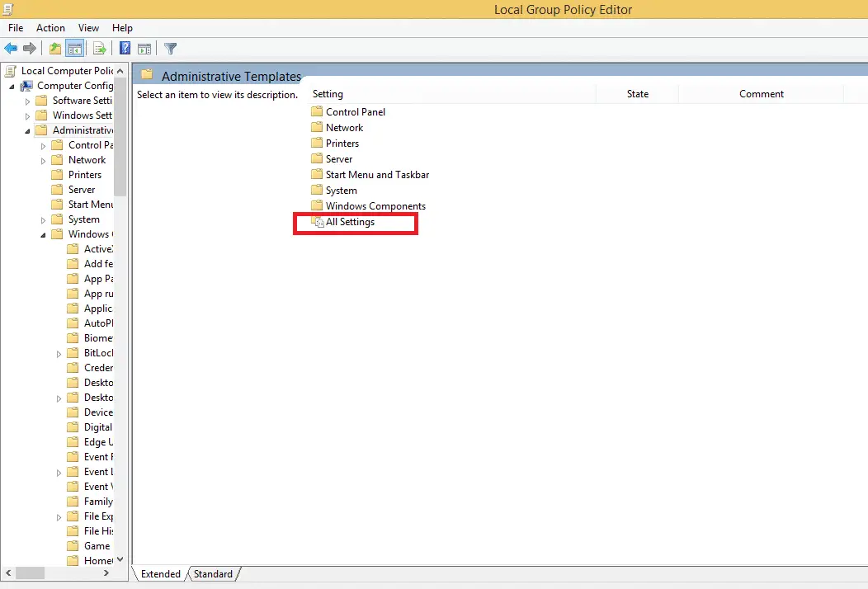Click the Printers folder icon in the Setting list
Image resolution: width=868 pixels, height=589 pixels.
coord(317,144)
